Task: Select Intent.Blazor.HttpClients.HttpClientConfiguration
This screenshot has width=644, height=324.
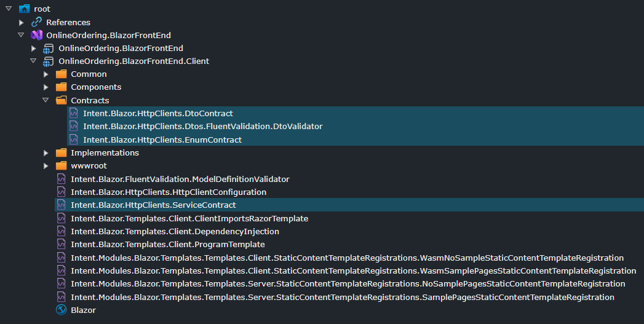Action: click(x=169, y=192)
